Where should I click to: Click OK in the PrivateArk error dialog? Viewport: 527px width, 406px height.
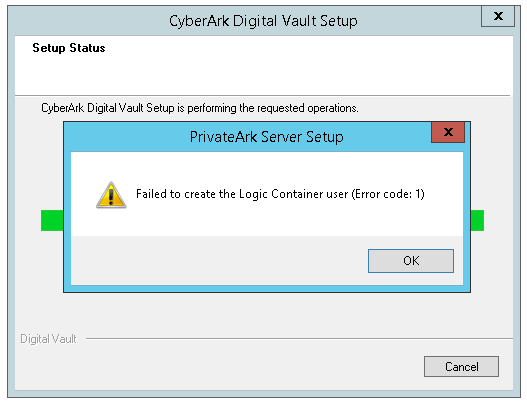[x=411, y=261]
